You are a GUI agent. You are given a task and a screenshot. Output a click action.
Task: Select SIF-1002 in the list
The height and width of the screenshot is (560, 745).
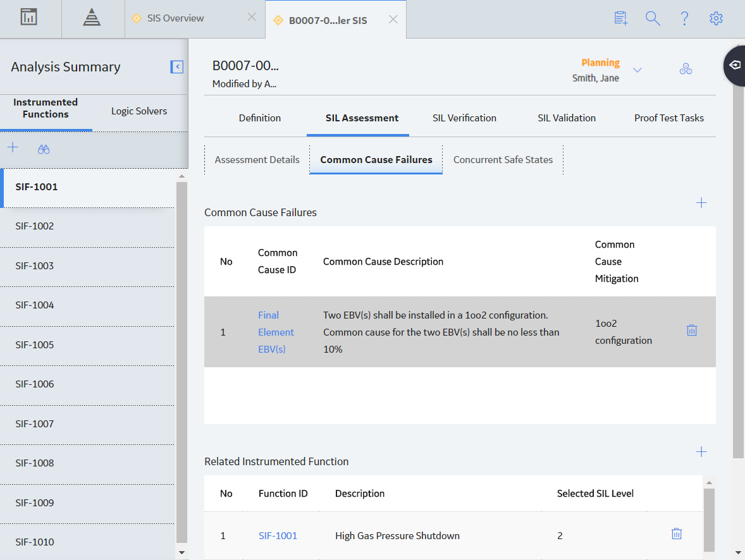point(87,226)
